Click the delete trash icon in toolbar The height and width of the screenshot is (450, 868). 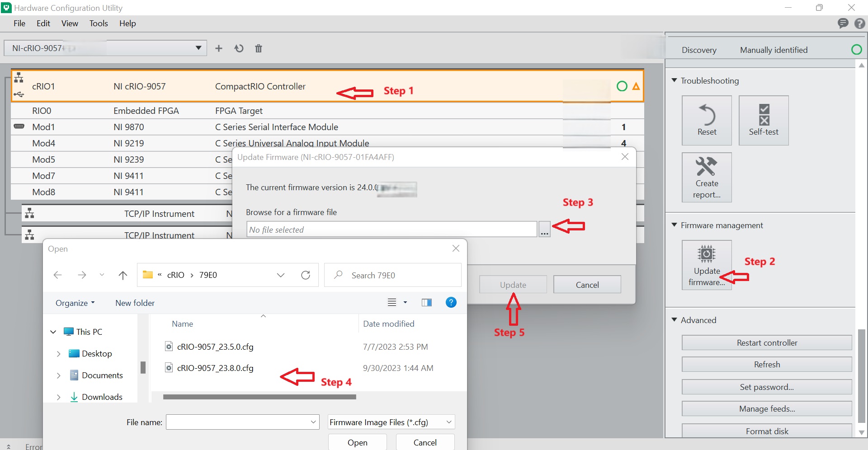[x=259, y=48]
